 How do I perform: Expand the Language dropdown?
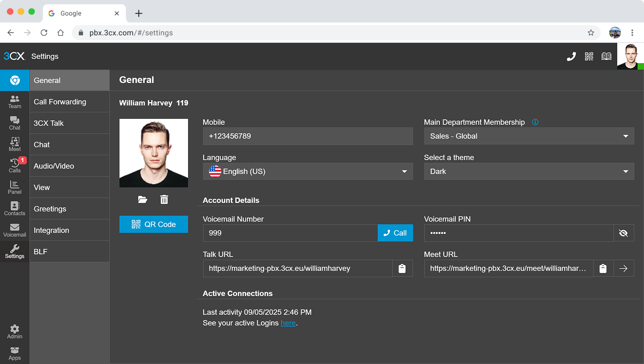[x=308, y=171]
